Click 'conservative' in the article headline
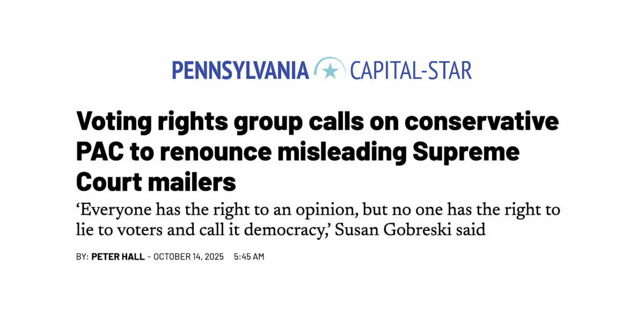 tap(481, 122)
